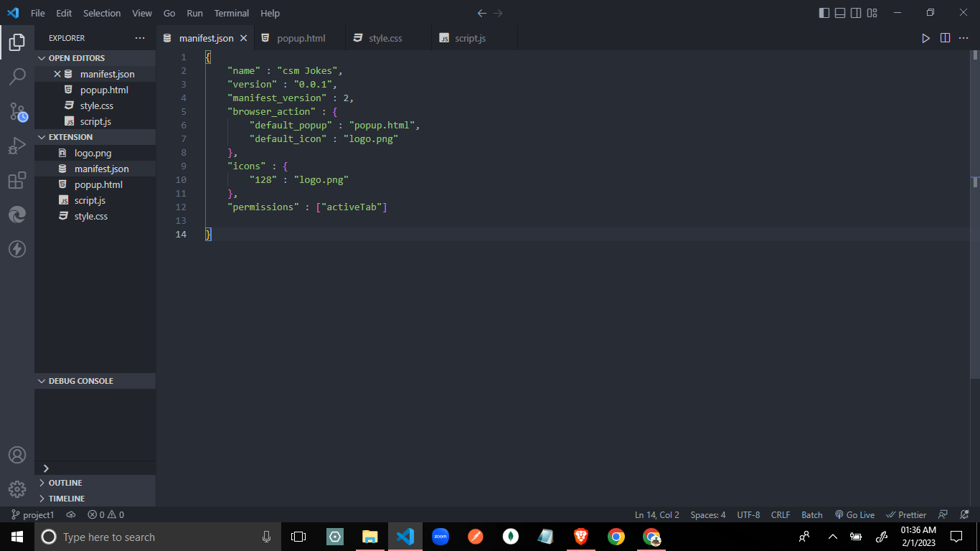Click the Split Editor icon
The height and width of the screenshot is (551, 980).
945,38
